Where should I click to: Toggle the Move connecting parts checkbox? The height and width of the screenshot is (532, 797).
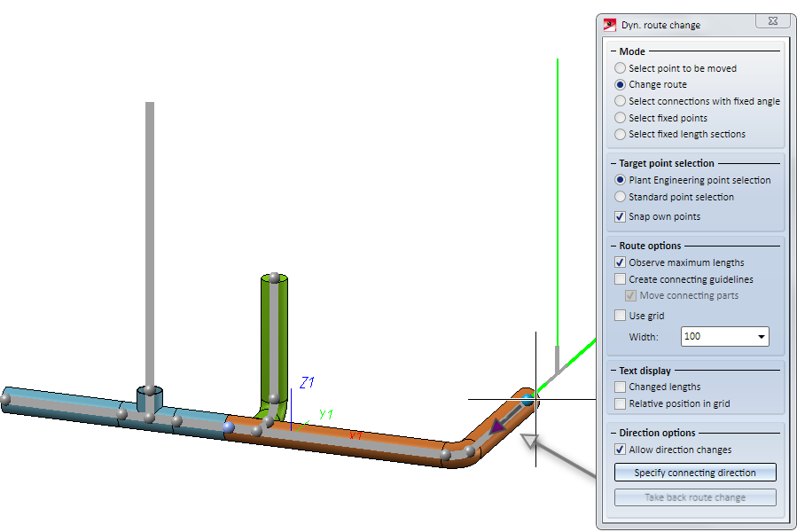tap(631, 295)
